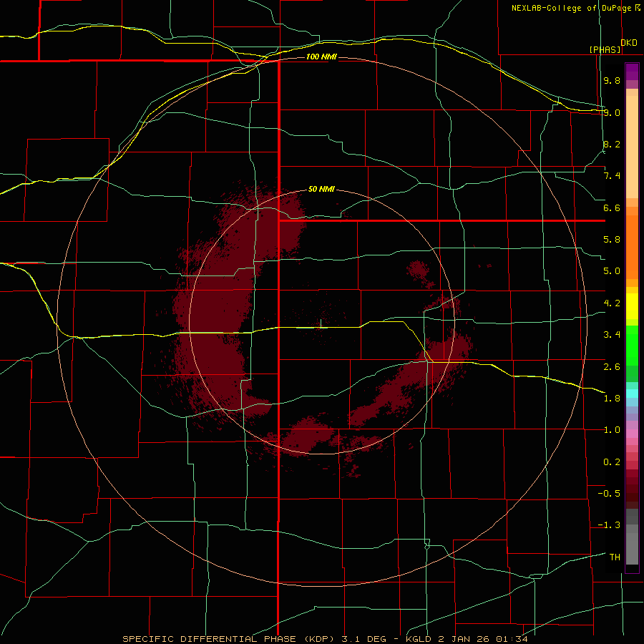644x644 pixels.
Task: Click the 5.8 scale value
Action: (612, 240)
